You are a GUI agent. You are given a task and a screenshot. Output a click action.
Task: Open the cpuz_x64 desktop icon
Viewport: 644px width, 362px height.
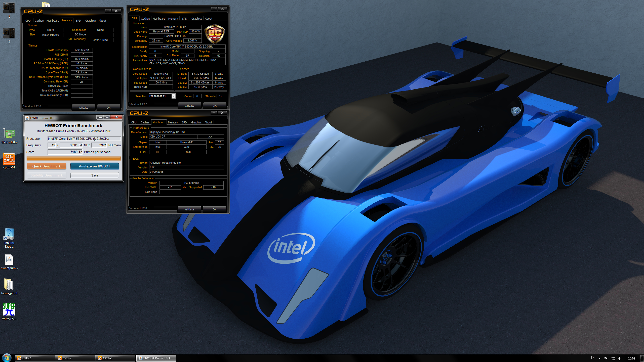pyautogui.click(x=9, y=161)
